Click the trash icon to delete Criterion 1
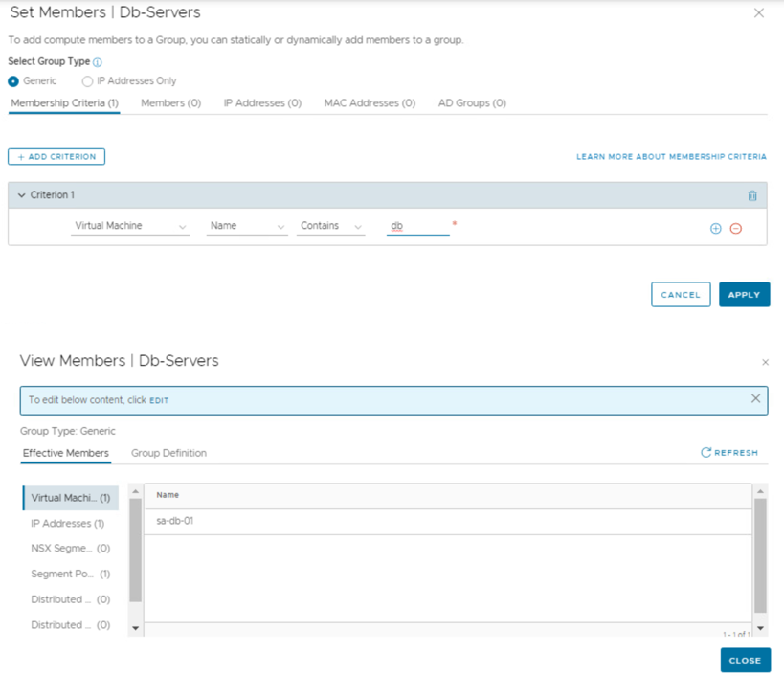Image resolution: width=784 pixels, height=676 pixels. tap(751, 195)
